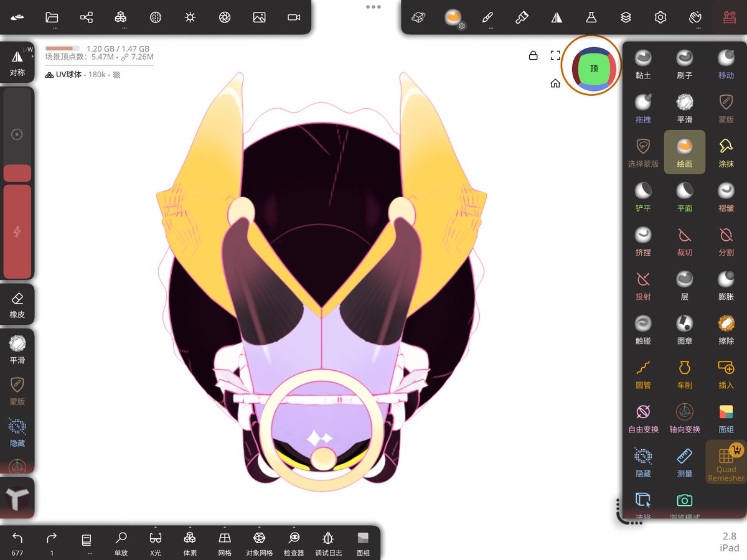Select 隐藏 (Hide) in the right tool panel

pyautogui.click(x=643, y=461)
